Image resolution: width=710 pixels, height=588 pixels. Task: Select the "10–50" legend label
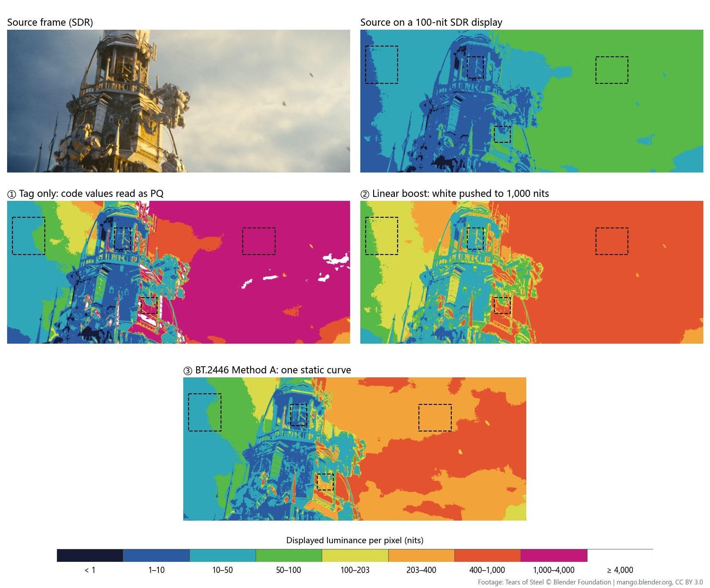222,570
